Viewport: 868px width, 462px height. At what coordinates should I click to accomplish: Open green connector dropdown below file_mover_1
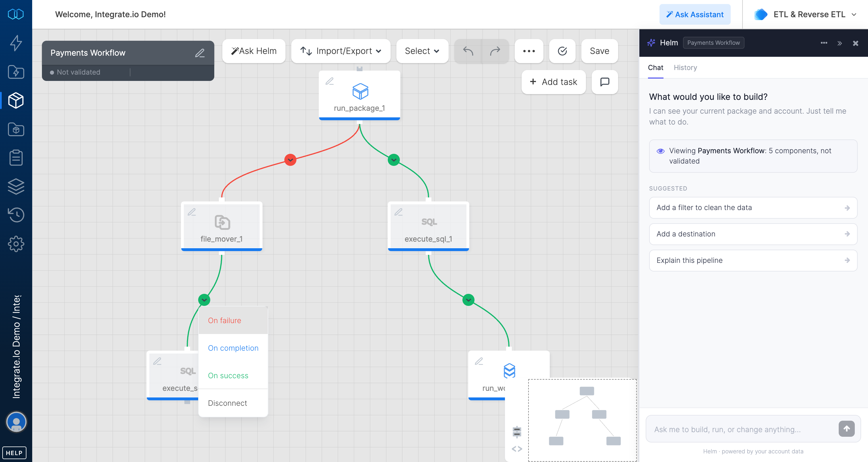[204, 300]
